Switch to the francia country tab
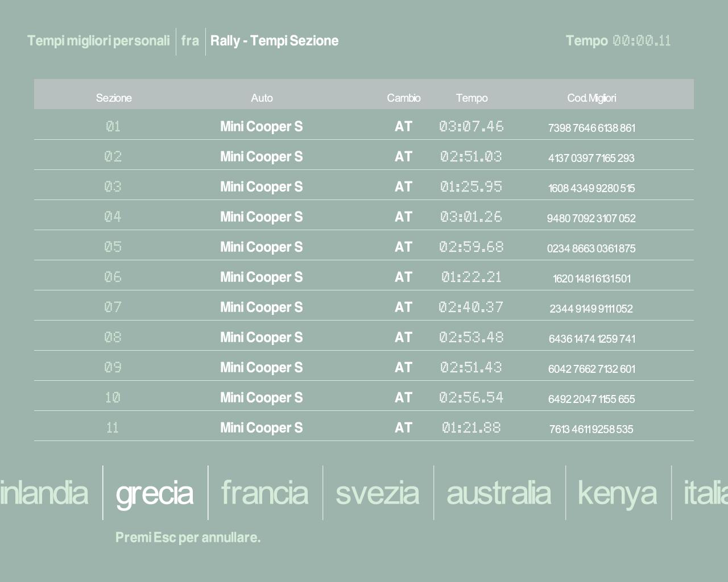Image resolution: width=728 pixels, height=582 pixels. 264,493
